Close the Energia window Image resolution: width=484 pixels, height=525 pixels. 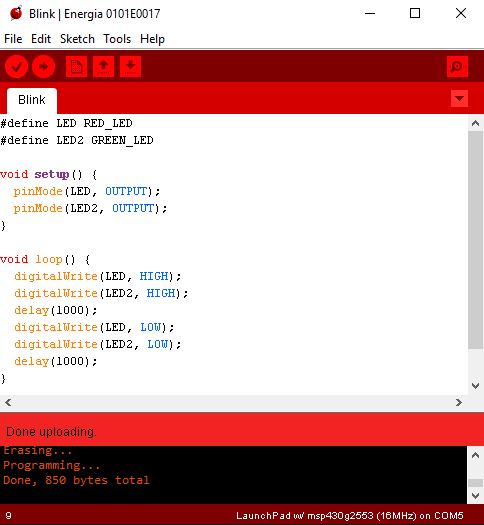pos(461,13)
